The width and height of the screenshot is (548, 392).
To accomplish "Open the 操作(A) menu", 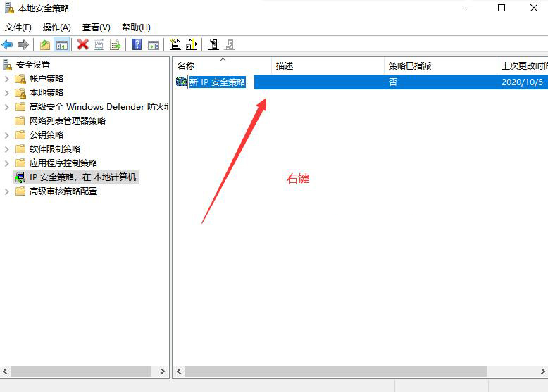I will (x=56, y=27).
